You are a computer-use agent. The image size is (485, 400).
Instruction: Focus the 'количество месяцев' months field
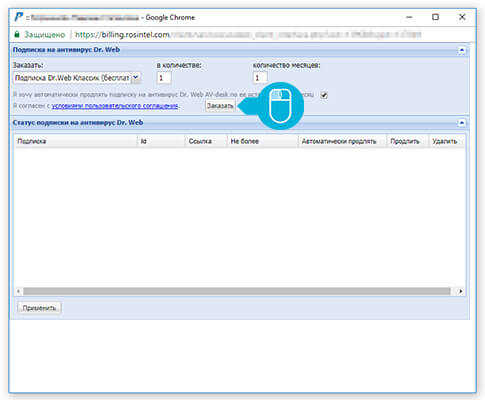point(260,78)
